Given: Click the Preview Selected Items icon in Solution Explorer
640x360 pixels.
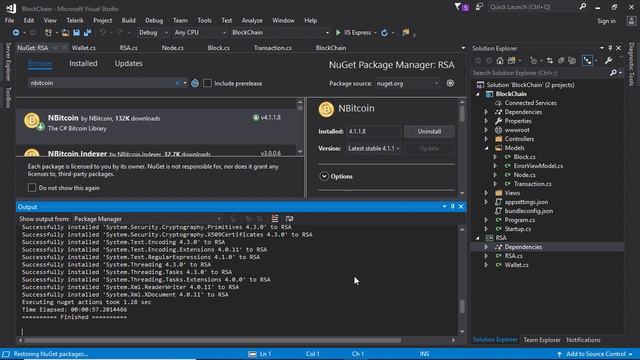Looking at the screenshot, I should (x=587, y=61).
